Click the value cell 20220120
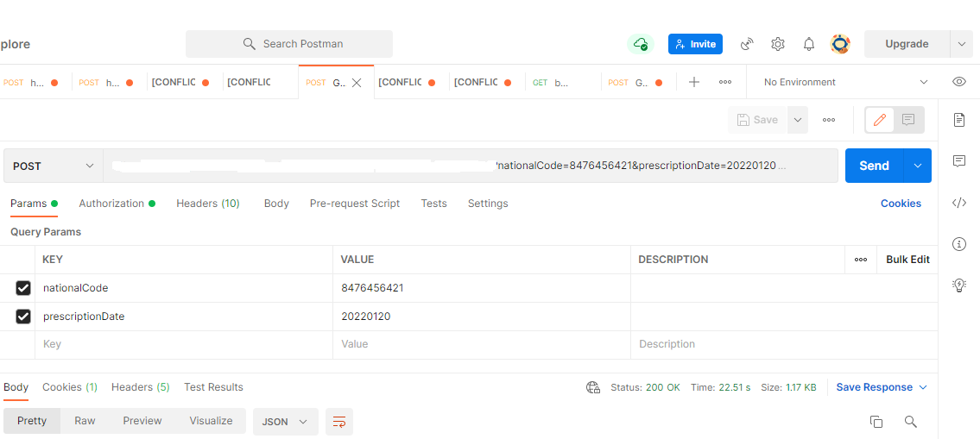Image resolution: width=980 pixels, height=439 pixels. click(481, 317)
